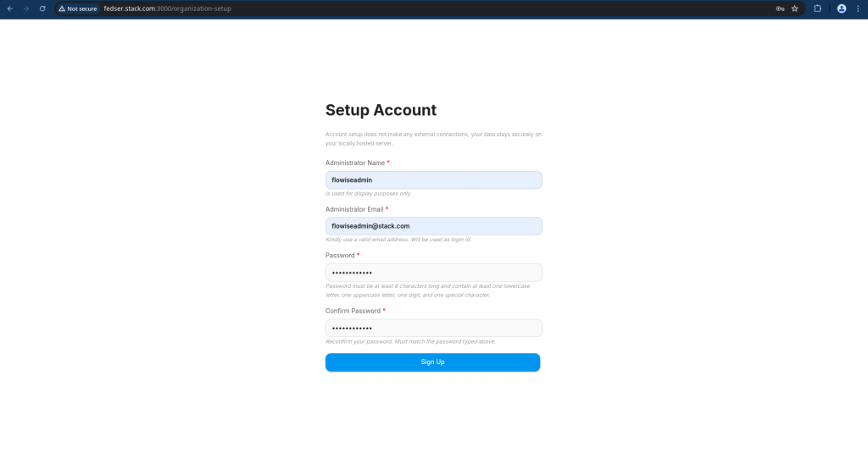This screenshot has width=868, height=453.
Task: Open the Not secure site info chip
Action: coord(78,8)
